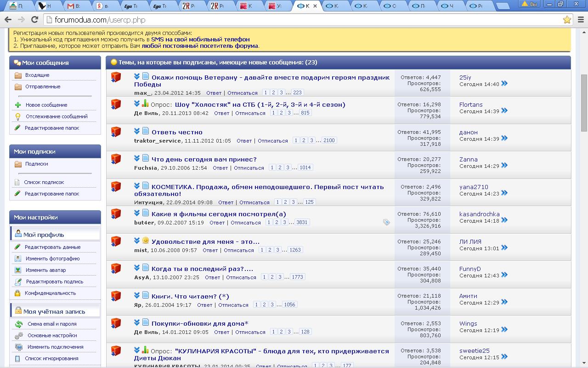The image size is (588, 368).
Task: Click the padlock 'Конфиденциальность' icon
Action: click(x=18, y=293)
